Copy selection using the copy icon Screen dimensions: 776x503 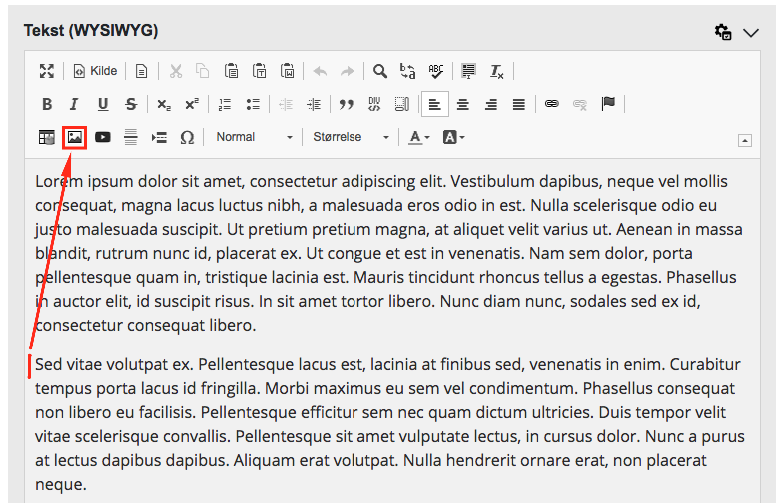click(202, 71)
